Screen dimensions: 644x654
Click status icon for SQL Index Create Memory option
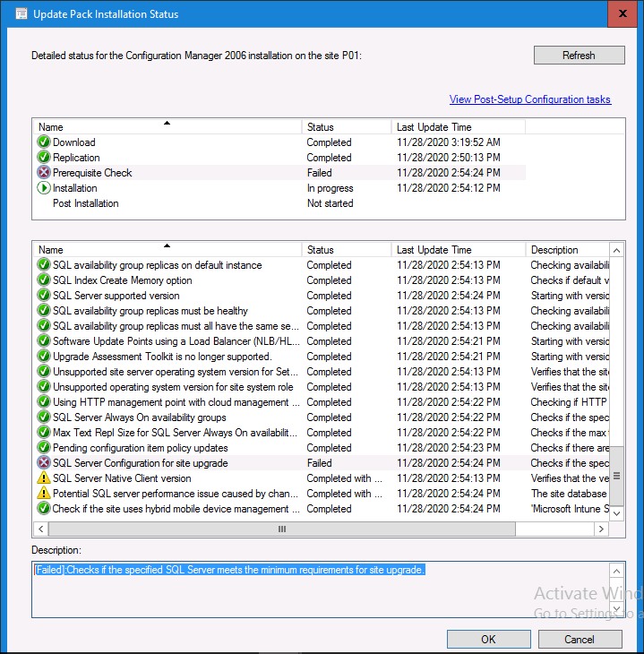click(43, 280)
